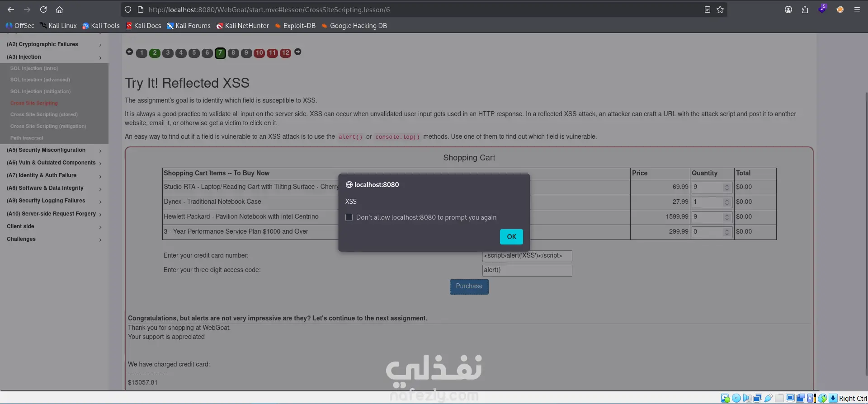Click the browser reload icon
Image resolution: width=868 pixels, height=404 pixels.
[x=43, y=9]
